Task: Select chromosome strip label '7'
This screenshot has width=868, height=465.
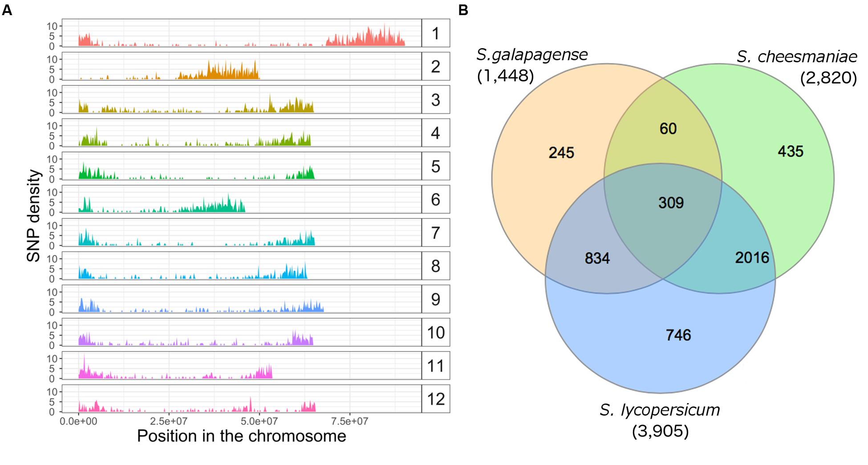Action: point(435,233)
